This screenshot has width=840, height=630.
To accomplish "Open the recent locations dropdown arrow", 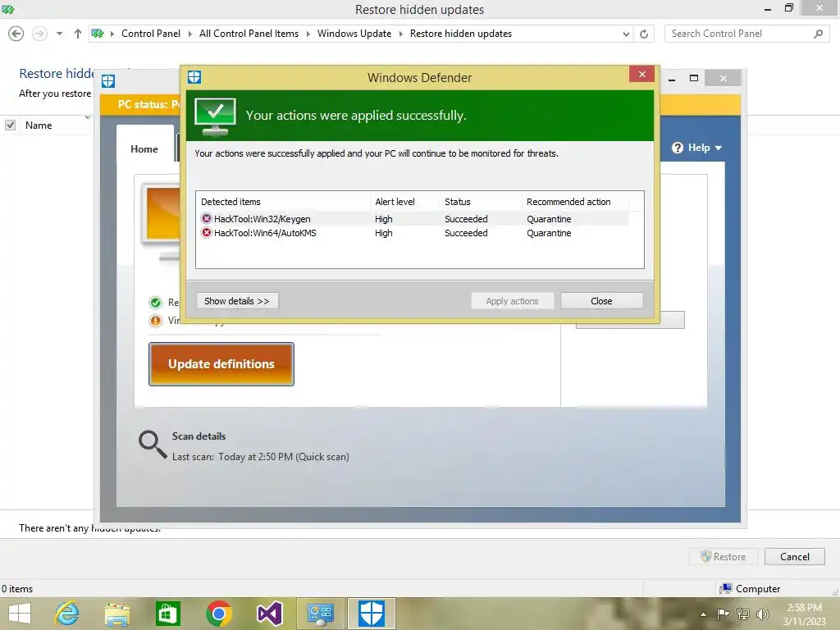I will coord(59,34).
